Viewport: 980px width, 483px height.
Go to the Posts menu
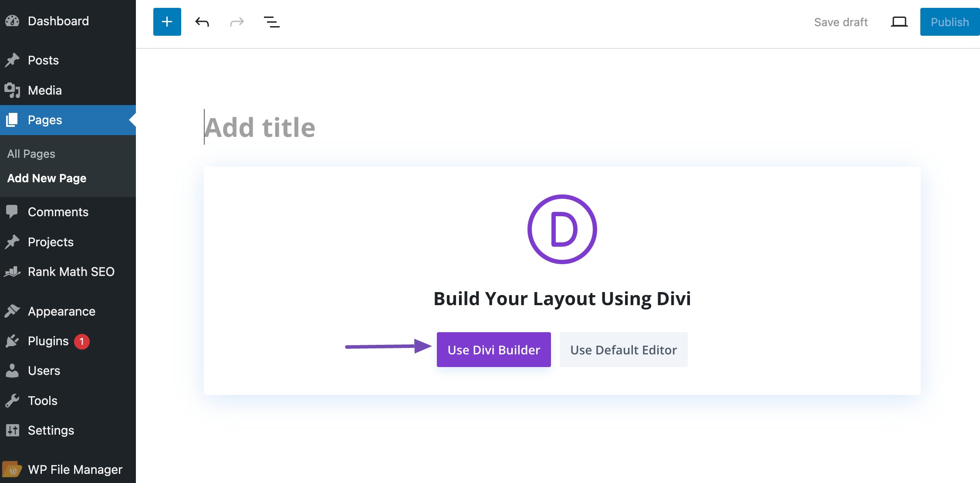(x=43, y=60)
